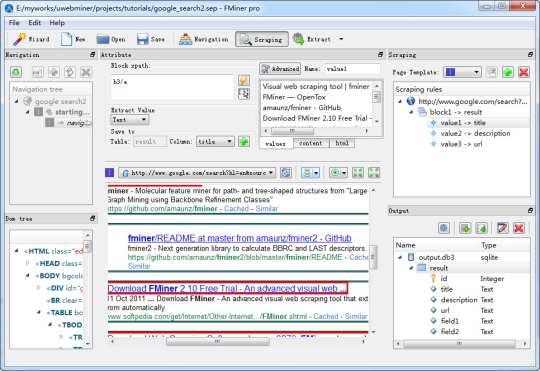
Task: Select the html tab
Action: pos(342,143)
